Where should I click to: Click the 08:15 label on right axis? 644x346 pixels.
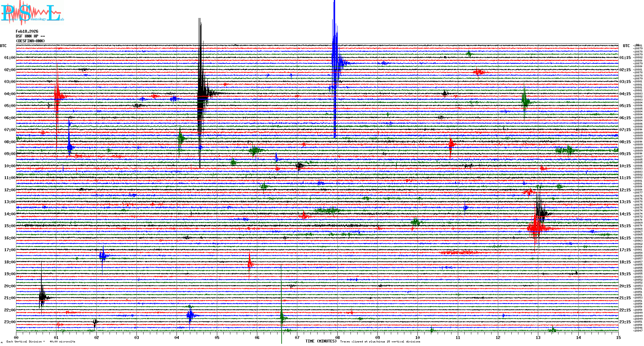[x=625, y=142]
